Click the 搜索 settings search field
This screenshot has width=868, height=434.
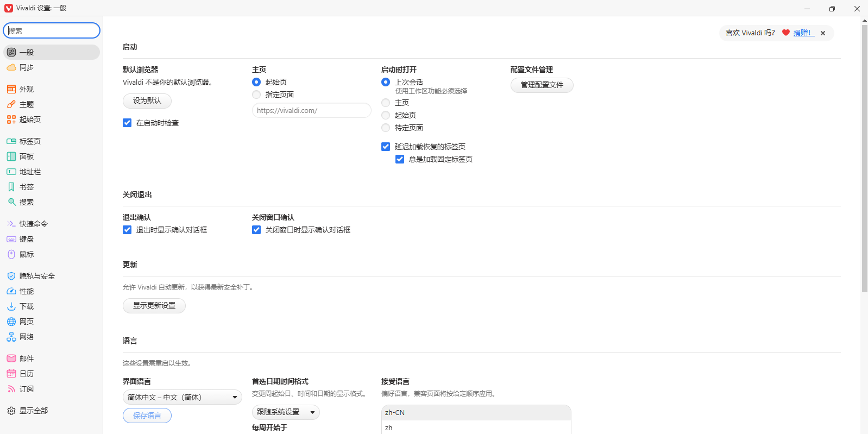[x=52, y=31]
